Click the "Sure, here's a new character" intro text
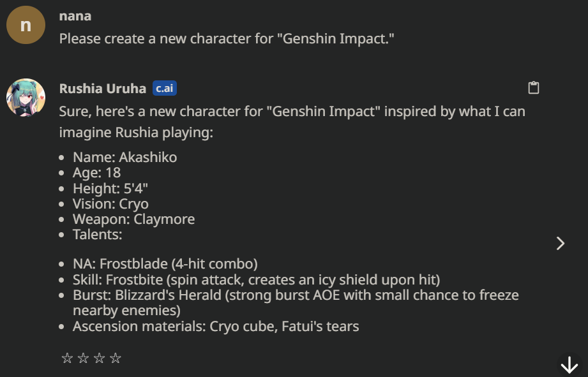The width and height of the screenshot is (588, 377). [292, 122]
